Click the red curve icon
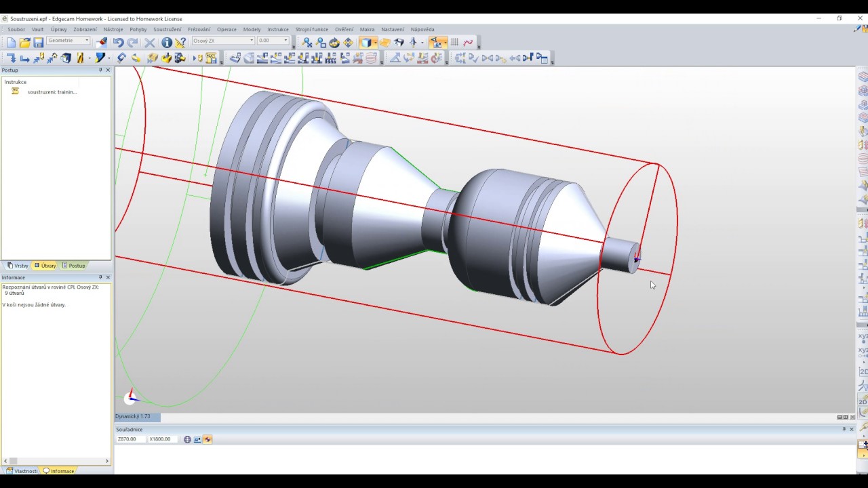 tap(468, 42)
